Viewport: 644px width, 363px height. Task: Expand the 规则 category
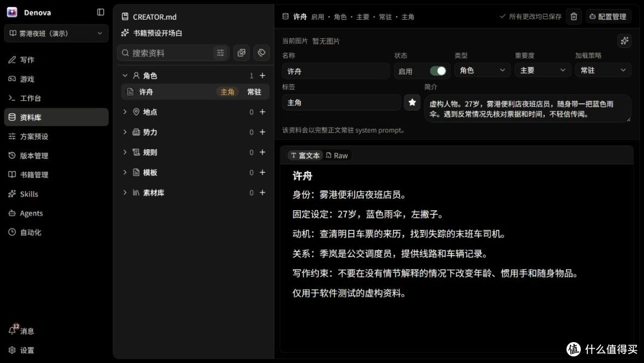click(x=125, y=152)
